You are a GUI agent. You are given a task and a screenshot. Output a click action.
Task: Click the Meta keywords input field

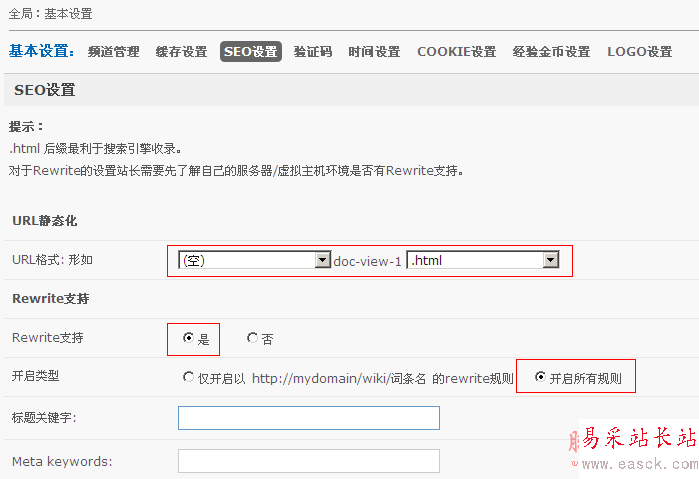click(x=309, y=461)
